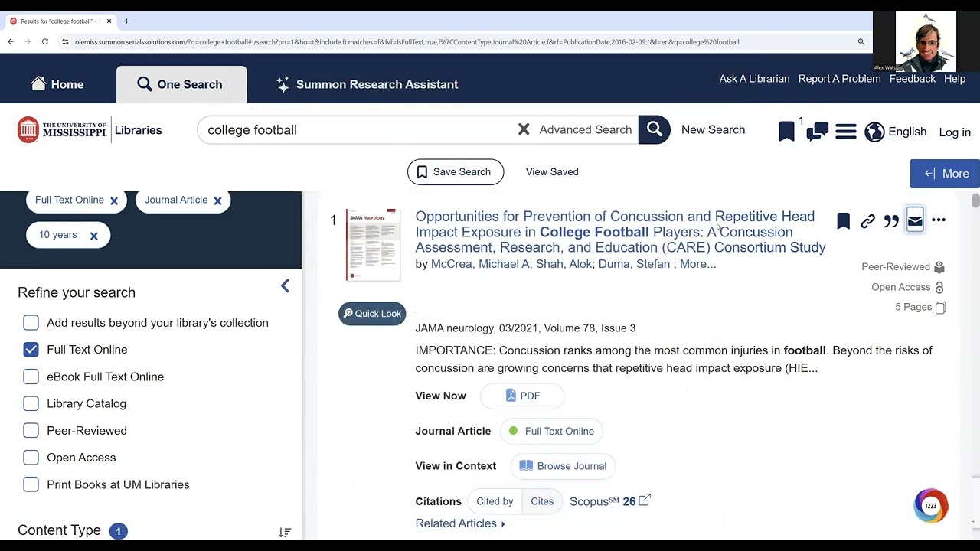Open the Opportunities for Prevention of Concussion article title

click(x=620, y=232)
